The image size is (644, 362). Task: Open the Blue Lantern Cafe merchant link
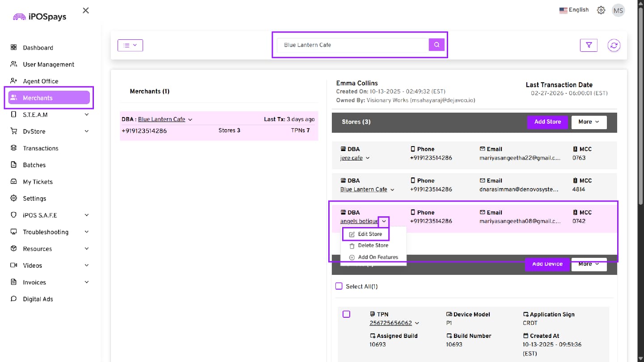pos(161,119)
